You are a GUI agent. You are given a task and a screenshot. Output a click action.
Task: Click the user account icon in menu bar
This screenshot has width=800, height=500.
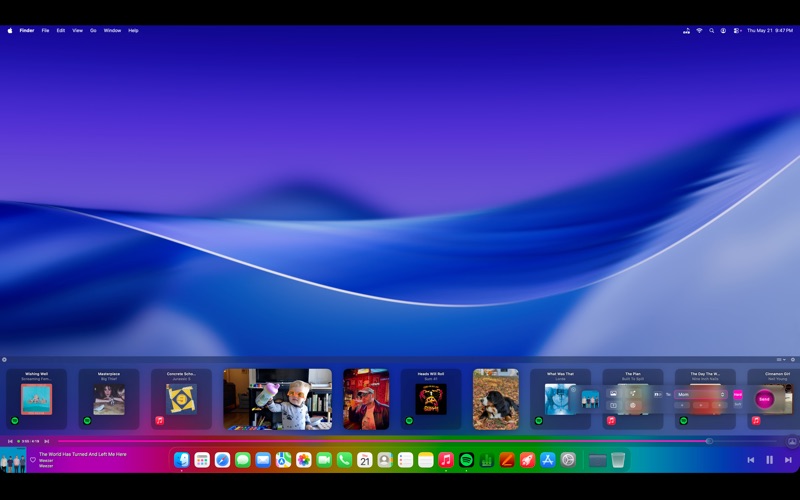[723, 31]
